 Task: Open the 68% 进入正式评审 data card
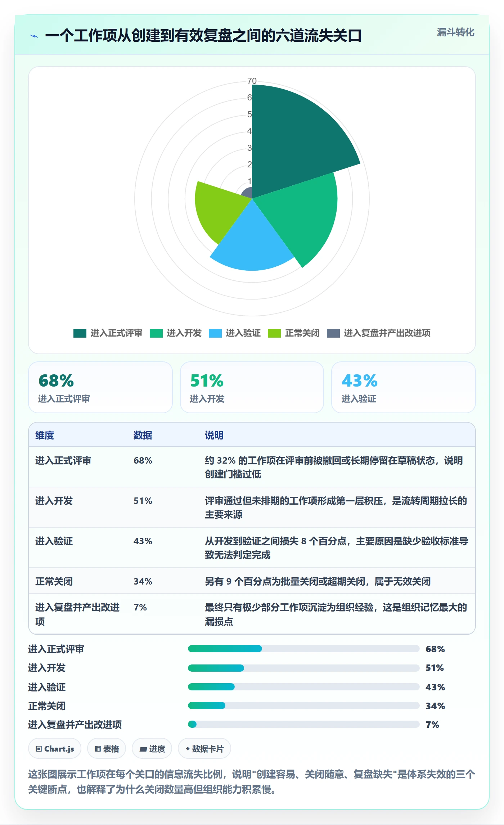click(100, 387)
